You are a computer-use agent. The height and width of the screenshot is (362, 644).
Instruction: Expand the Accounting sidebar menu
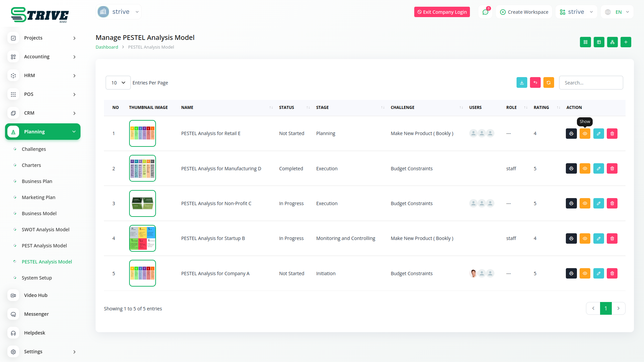coord(43,57)
